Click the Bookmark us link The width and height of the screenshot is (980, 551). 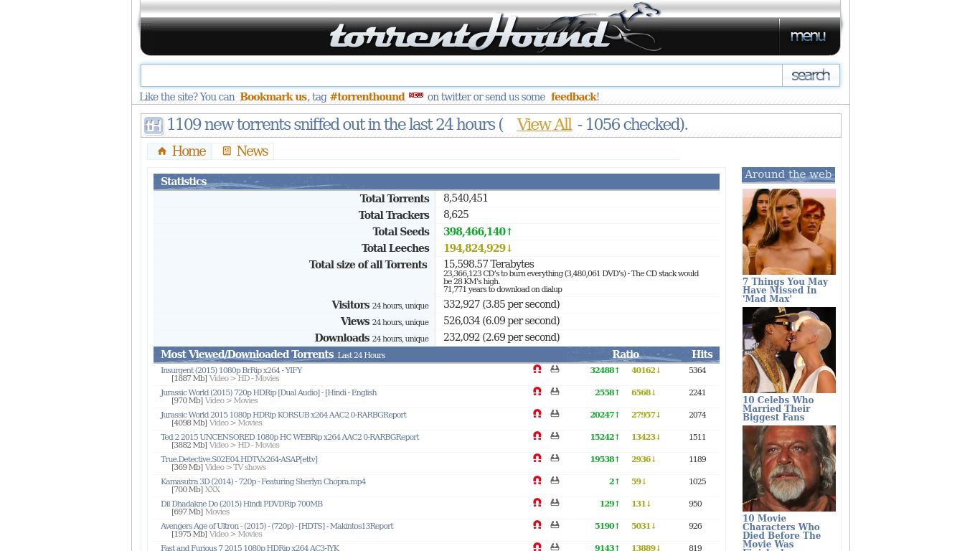point(273,97)
